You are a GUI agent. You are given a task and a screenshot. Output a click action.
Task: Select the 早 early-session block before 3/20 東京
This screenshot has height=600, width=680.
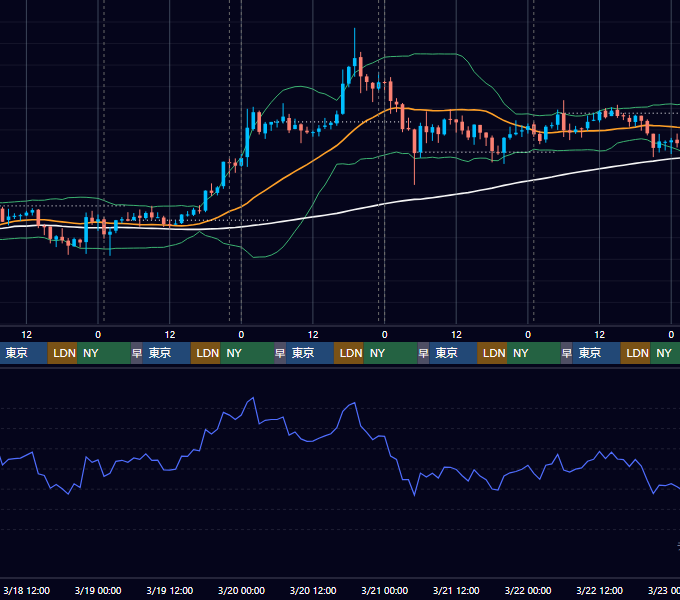[280, 353]
